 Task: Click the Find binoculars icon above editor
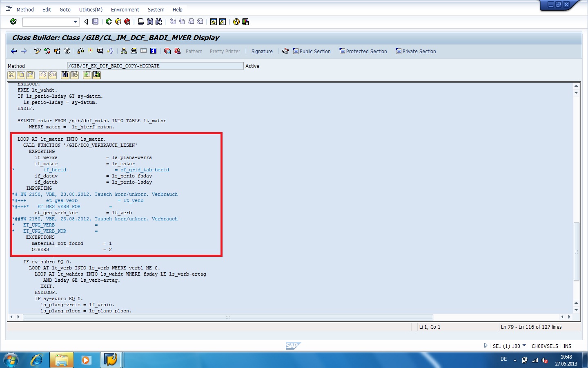(x=65, y=75)
